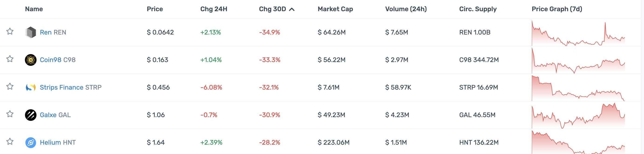Add Galxe to favorites via star

tap(10, 114)
